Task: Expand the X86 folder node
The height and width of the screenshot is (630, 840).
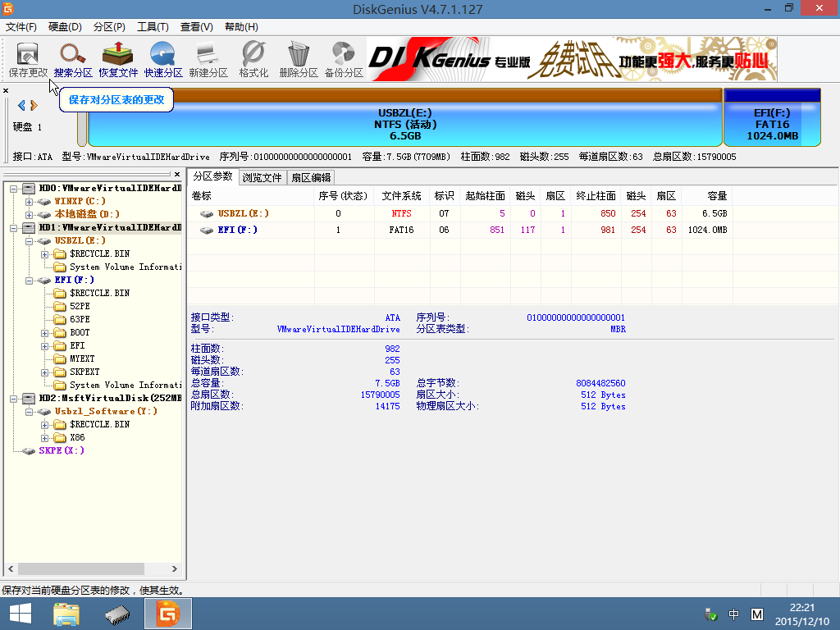Action: [45, 438]
